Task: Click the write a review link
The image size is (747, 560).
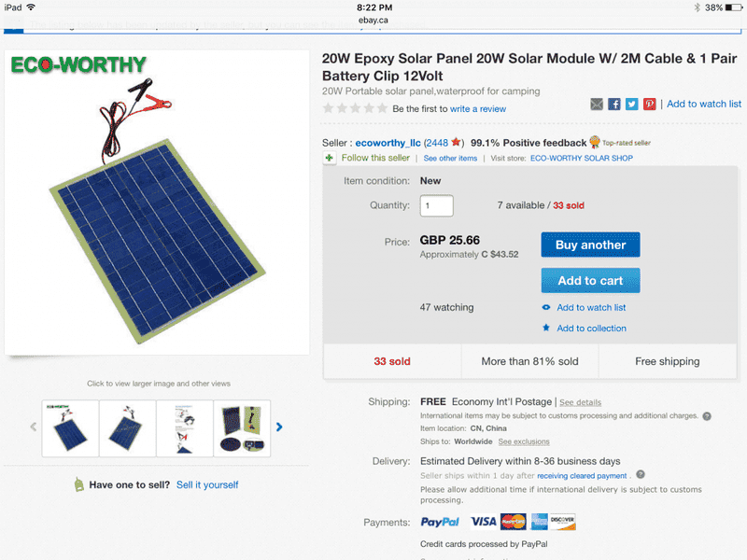Action: pos(478,109)
